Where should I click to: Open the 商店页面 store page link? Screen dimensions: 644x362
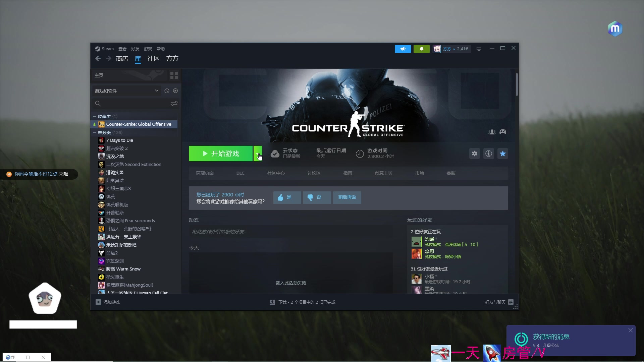point(205,173)
